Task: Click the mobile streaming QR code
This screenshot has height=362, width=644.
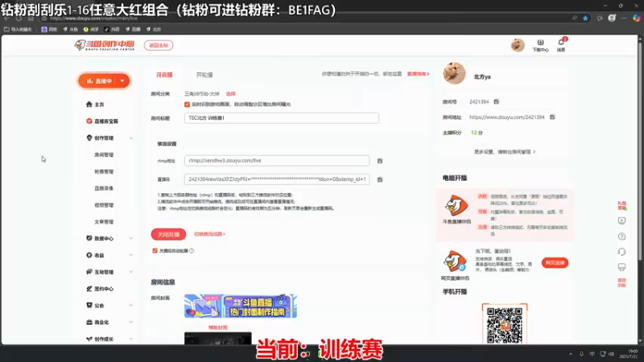Action: [x=505, y=324]
